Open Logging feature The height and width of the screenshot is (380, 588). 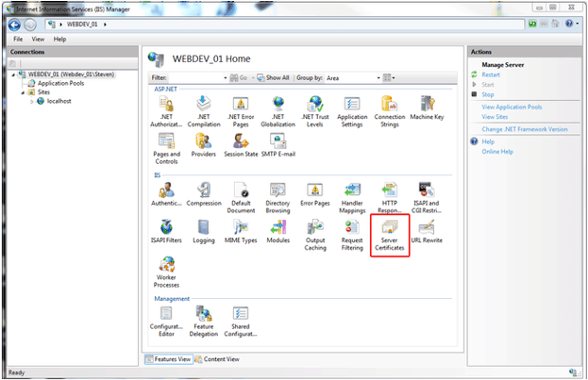point(204,231)
